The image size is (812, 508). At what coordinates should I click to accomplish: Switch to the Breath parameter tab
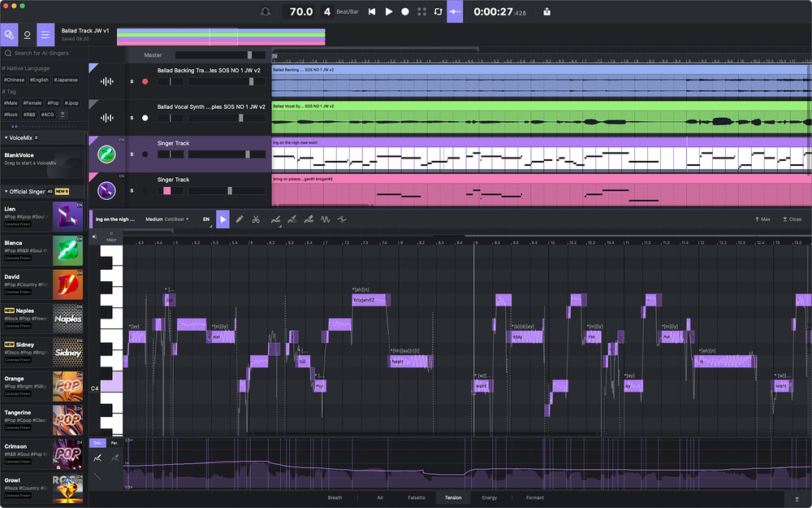(x=335, y=497)
